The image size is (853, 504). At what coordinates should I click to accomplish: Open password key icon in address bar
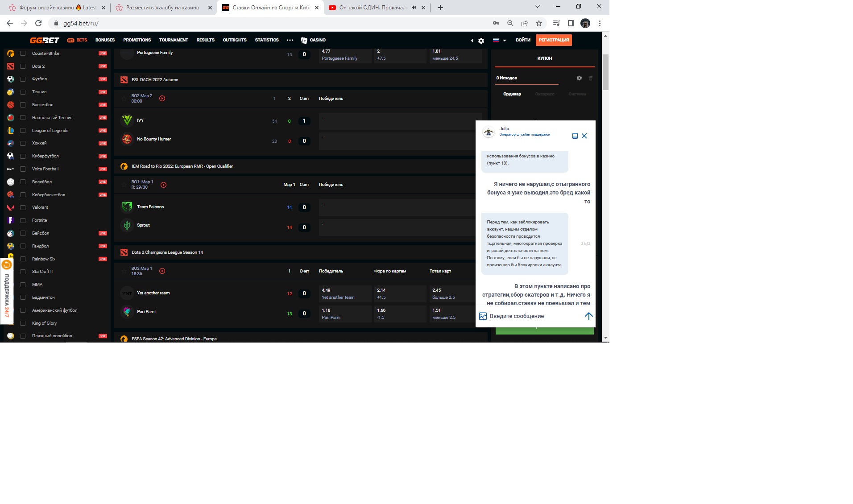click(496, 23)
